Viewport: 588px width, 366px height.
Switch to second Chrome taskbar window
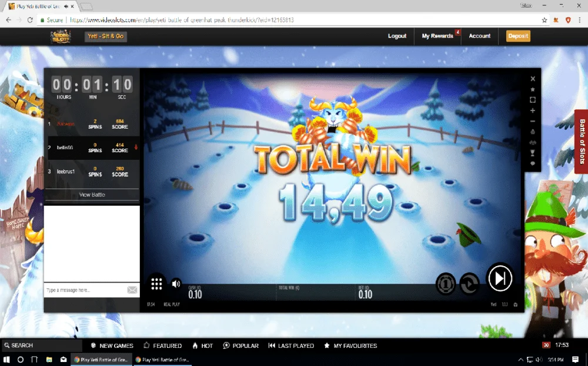(163, 360)
